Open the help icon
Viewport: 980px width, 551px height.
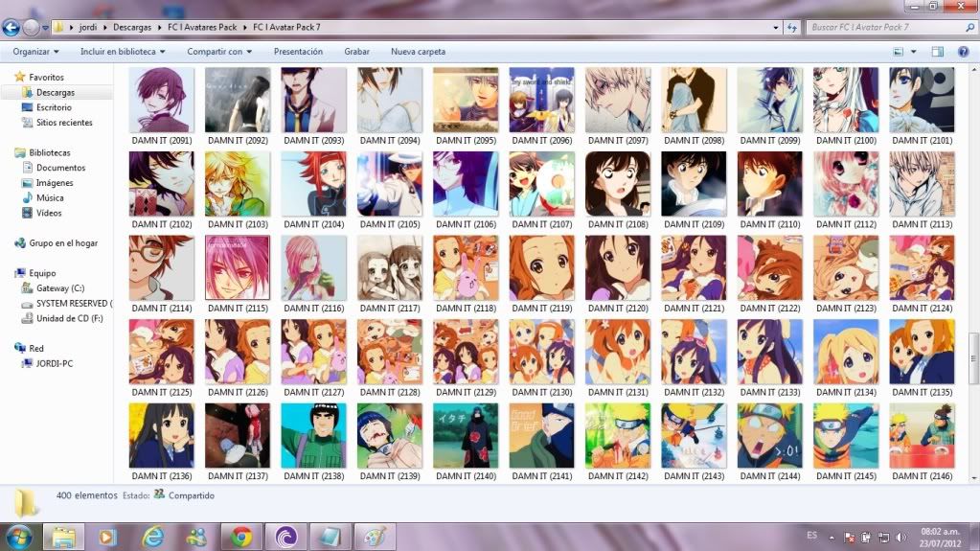963,52
